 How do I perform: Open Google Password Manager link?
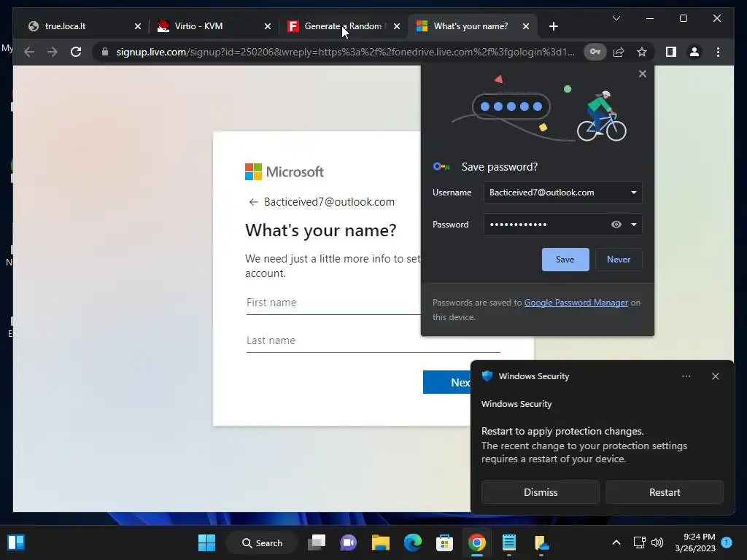[x=576, y=303]
